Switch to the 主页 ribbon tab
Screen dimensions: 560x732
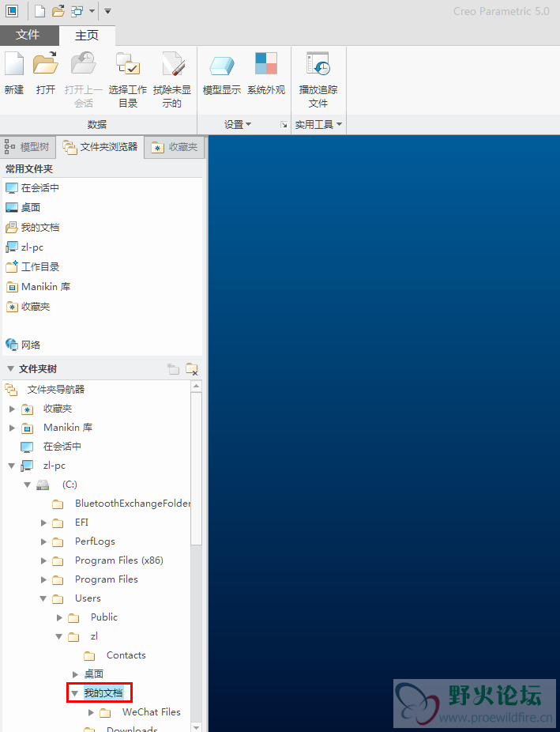(x=87, y=36)
